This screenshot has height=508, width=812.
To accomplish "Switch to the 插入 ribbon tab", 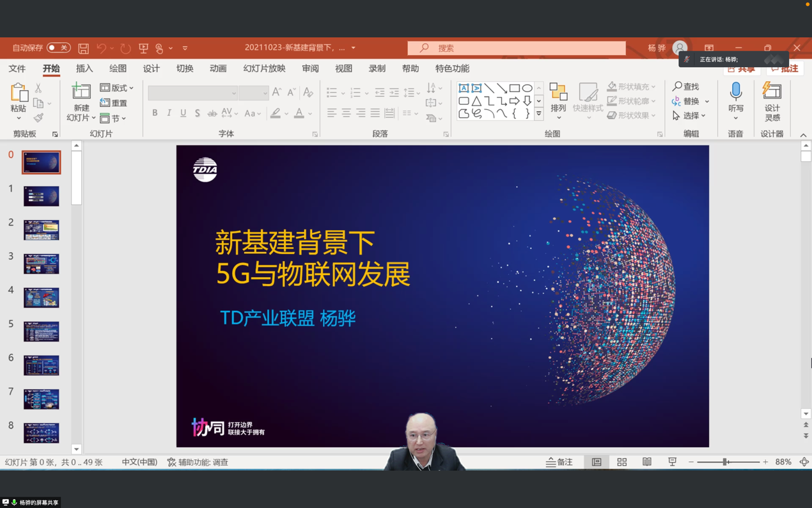I will tap(84, 68).
